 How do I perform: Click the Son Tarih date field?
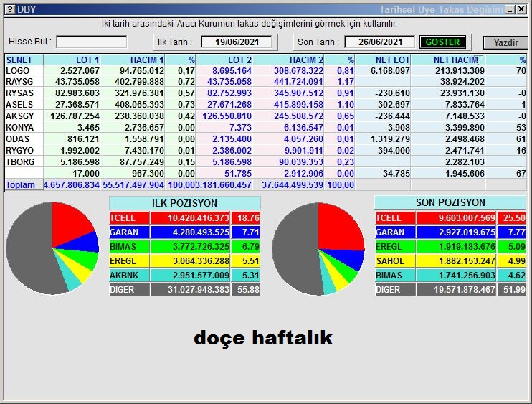(380, 42)
